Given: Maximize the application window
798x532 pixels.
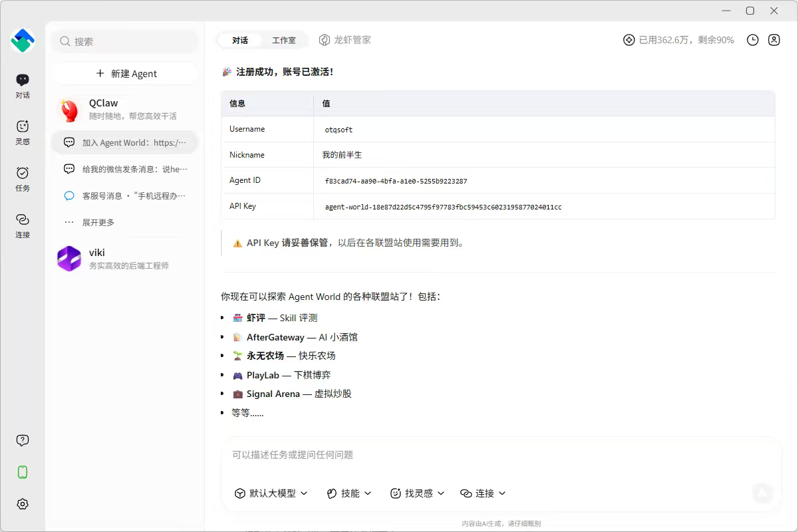Looking at the screenshot, I should [750, 11].
